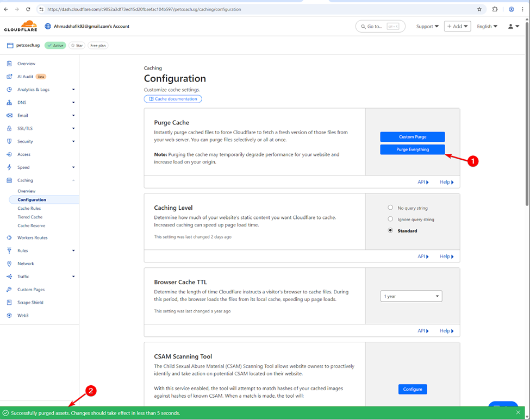
Task: Open Browser Cache TTL 1 year dropdown
Action: 411,296
